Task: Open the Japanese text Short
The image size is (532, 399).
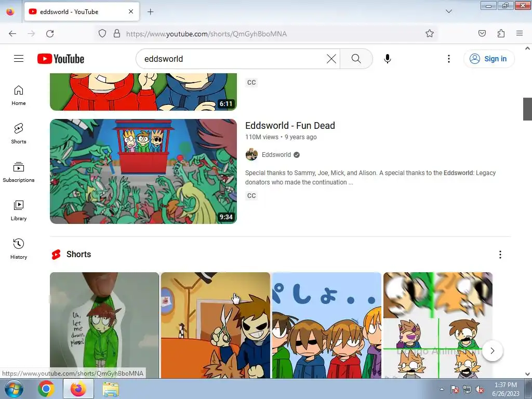Action: [x=327, y=325]
